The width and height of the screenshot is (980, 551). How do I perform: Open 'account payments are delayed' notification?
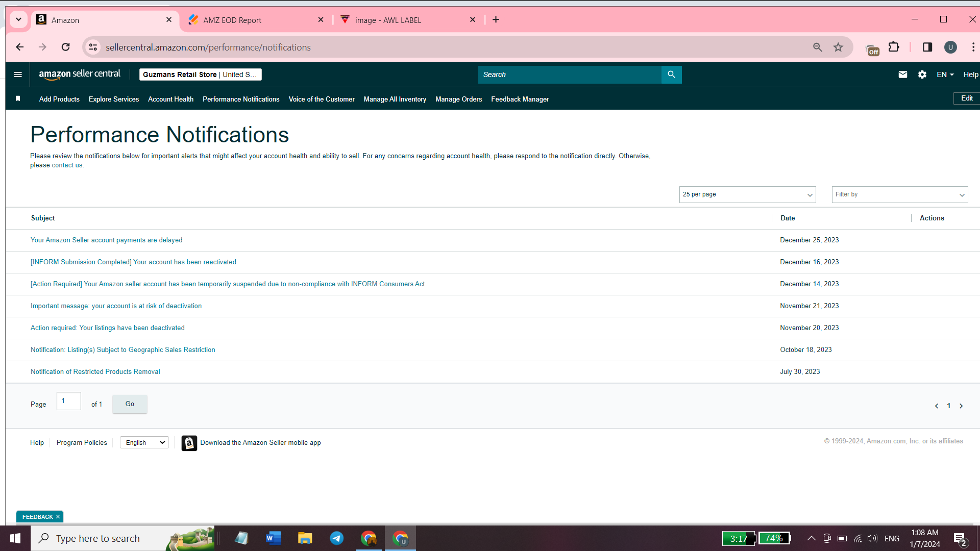pyautogui.click(x=106, y=240)
